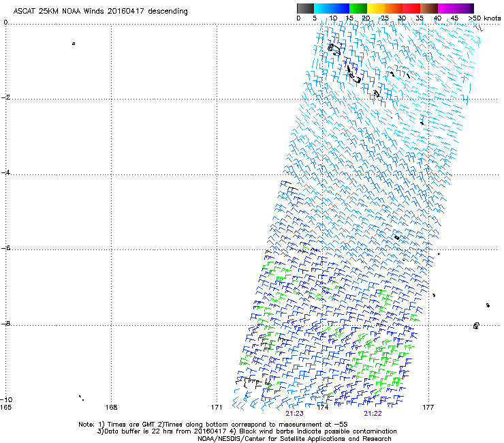The width and height of the screenshot is (504, 443).
Task: Select the cyan-blue 5-15 knots color band
Action: point(332,8)
